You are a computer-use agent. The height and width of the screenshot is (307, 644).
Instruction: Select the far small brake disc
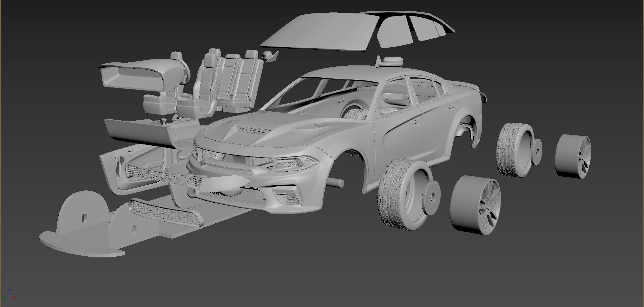click(x=537, y=152)
